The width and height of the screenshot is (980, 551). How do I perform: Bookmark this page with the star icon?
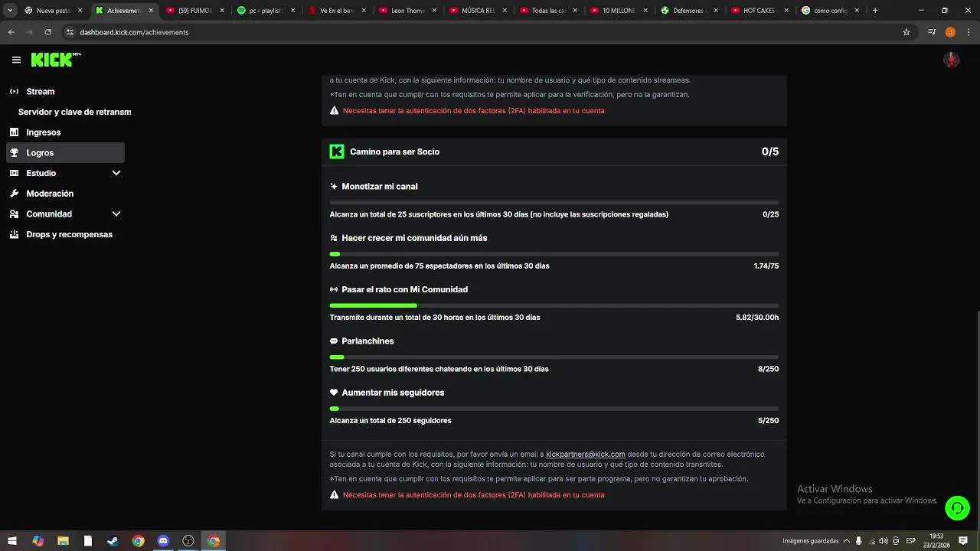click(x=906, y=32)
